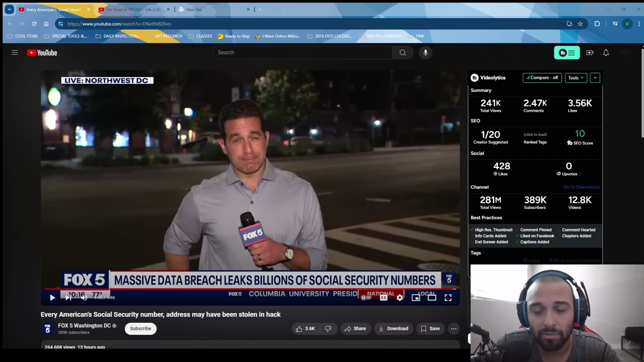This screenshot has height=362, width=644.
Task: View site information icon in address bar
Action: point(60,24)
